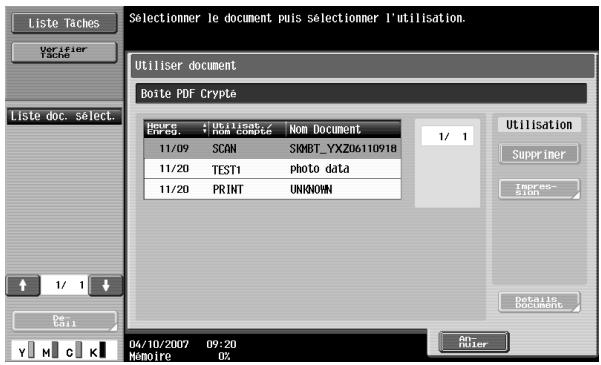Viewport: 601px width, 365px height.
Task: Open the Liste Tâches job list
Action: (64, 23)
